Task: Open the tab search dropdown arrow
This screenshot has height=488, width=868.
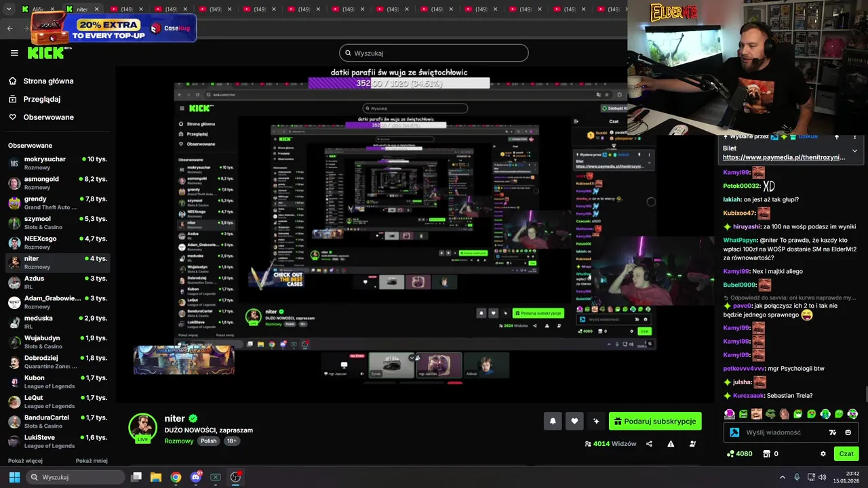Action: pyautogui.click(x=9, y=9)
